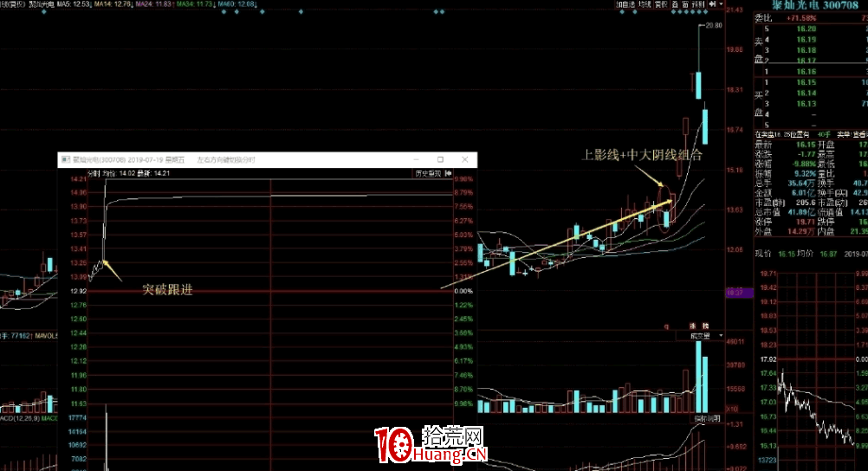Viewport: 868px width, 471px height.
Task: Toggle the 均线 moving average lines
Action: tap(645, 3)
